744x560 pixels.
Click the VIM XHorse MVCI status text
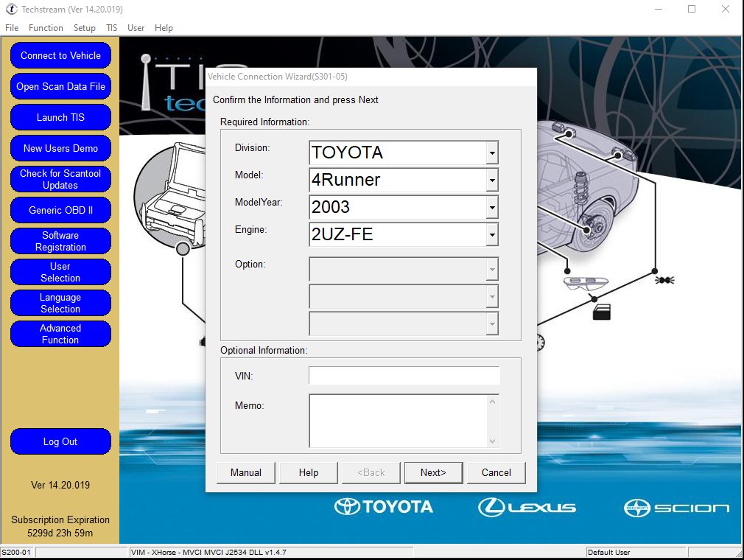point(208,553)
